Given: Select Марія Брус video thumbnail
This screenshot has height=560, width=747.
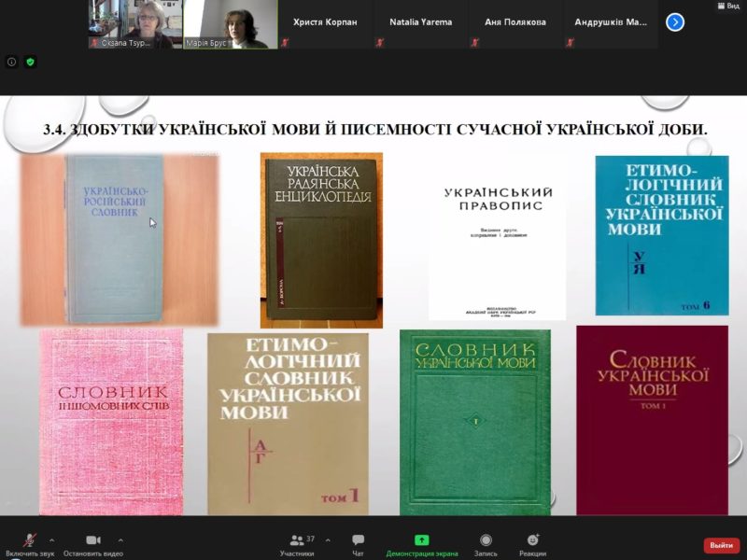Looking at the screenshot, I should click(x=231, y=23).
